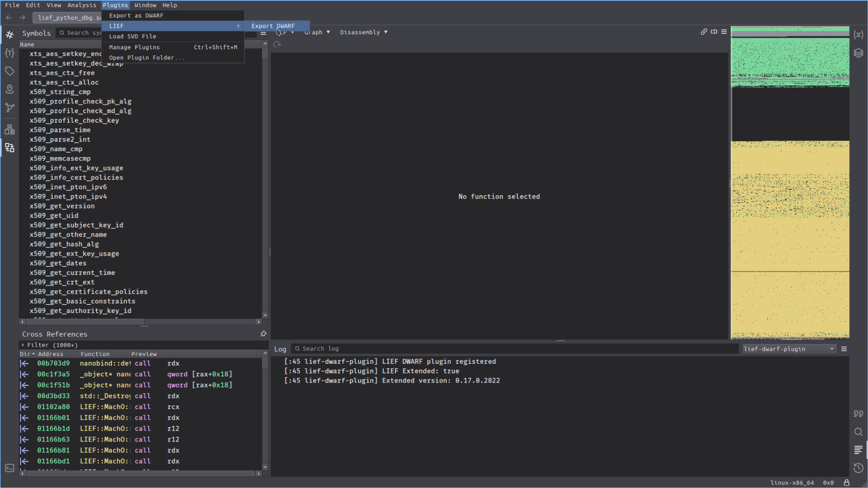This screenshot has height=488, width=868.
Task: Click the yellow region of the feature map
Action: tap(790, 239)
